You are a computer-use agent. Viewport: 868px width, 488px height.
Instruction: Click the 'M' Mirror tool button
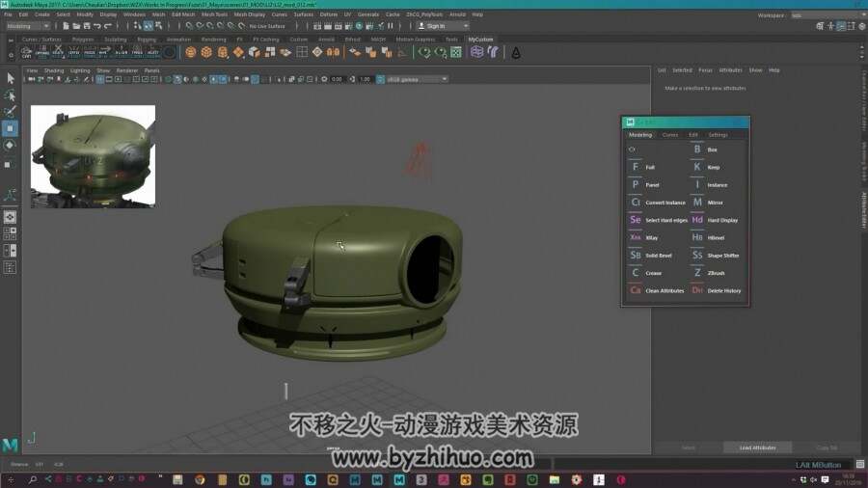click(697, 203)
